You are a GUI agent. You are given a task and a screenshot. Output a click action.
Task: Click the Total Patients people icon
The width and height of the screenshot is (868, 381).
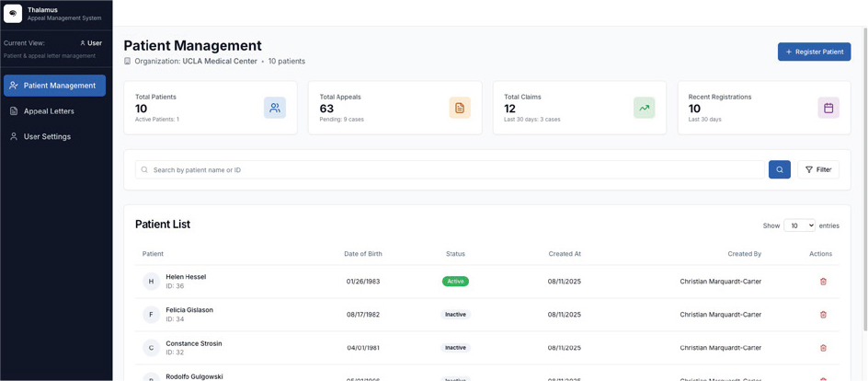tap(275, 108)
